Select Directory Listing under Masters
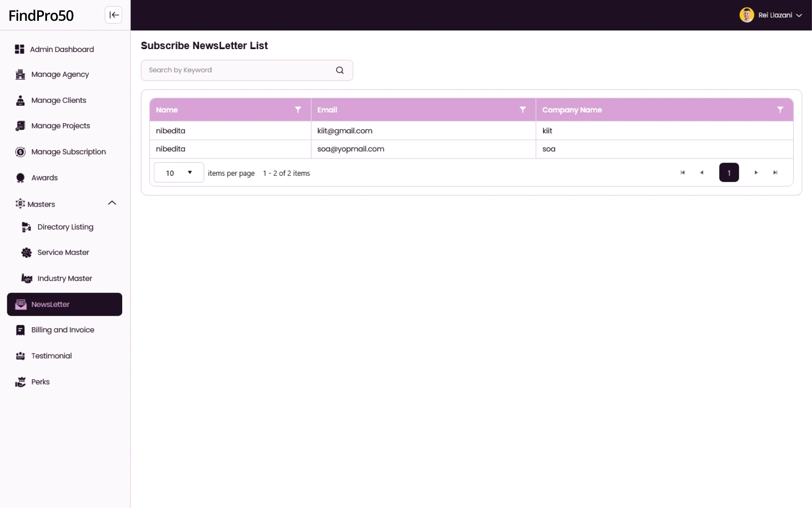 coord(65,227)
